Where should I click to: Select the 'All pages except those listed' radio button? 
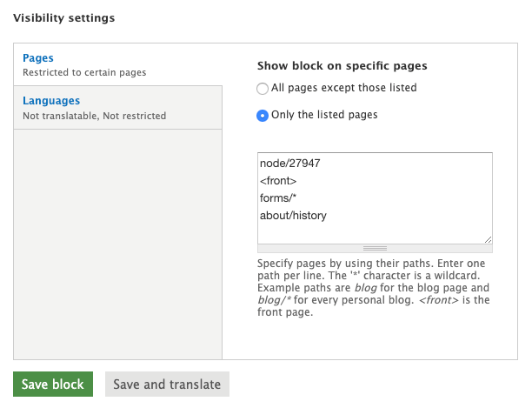[263, 89]
